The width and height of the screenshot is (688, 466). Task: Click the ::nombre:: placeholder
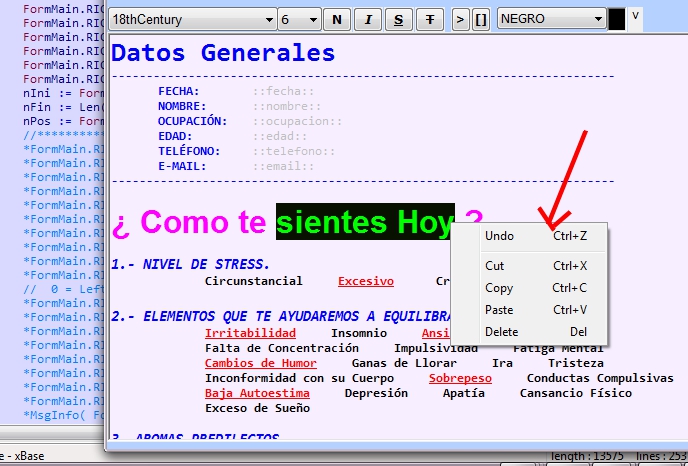click(x=287, y=106)
